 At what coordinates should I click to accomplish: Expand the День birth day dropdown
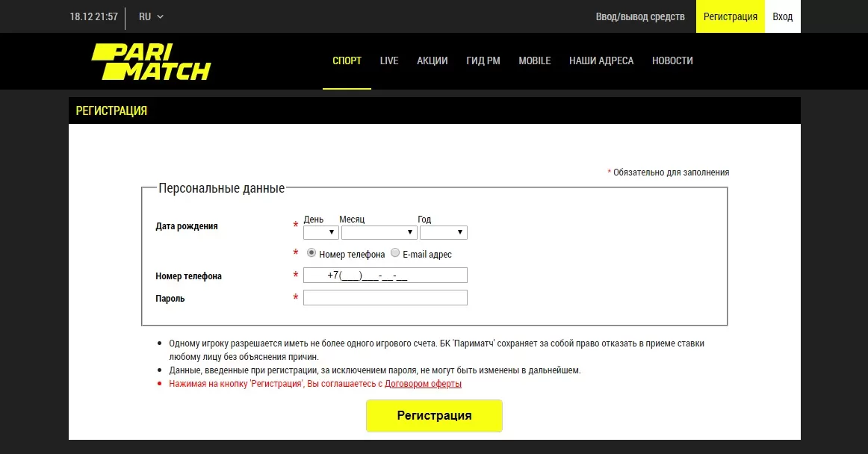point(321,232)
